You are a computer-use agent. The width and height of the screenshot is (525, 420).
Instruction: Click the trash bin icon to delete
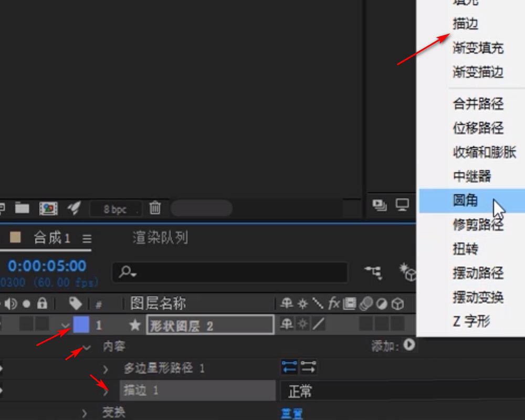[155, 208]
